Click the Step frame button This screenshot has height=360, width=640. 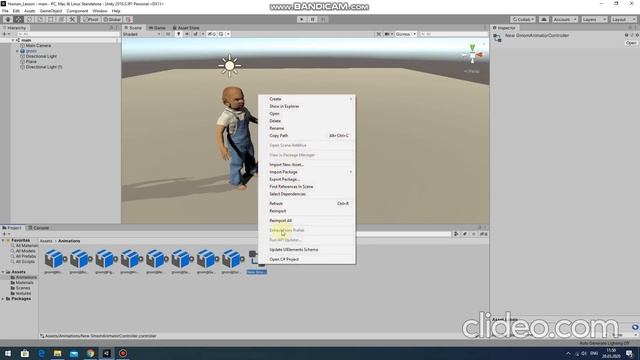point(323,19)
